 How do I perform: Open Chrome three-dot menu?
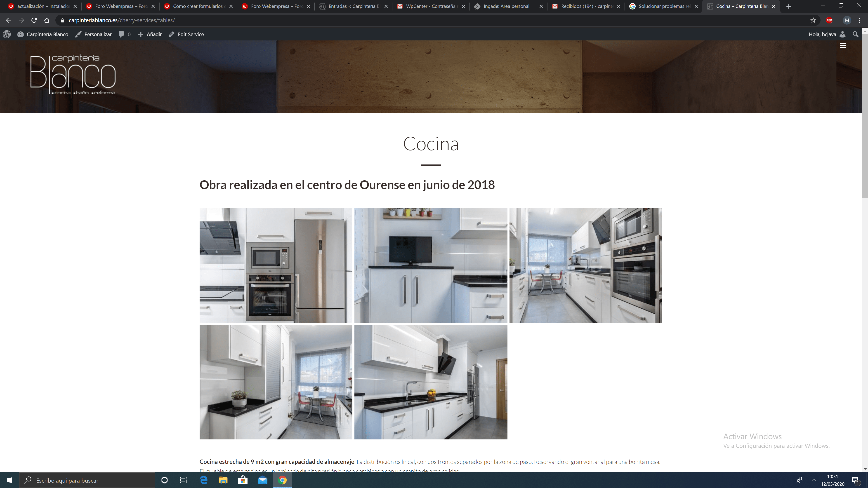point(860,20)
